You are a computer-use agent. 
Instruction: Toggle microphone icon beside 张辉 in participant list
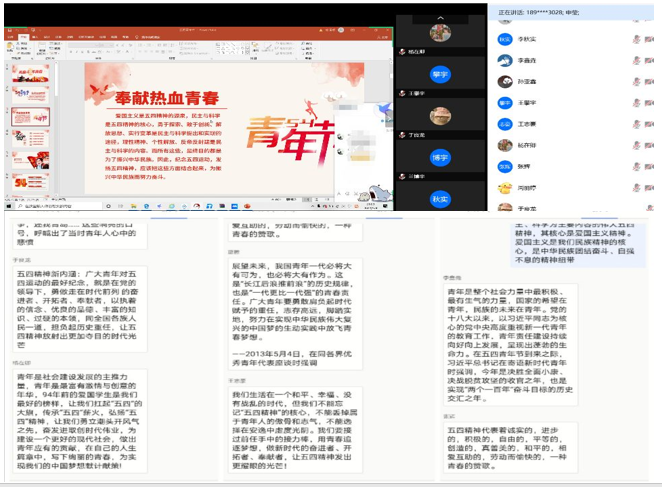636,166
